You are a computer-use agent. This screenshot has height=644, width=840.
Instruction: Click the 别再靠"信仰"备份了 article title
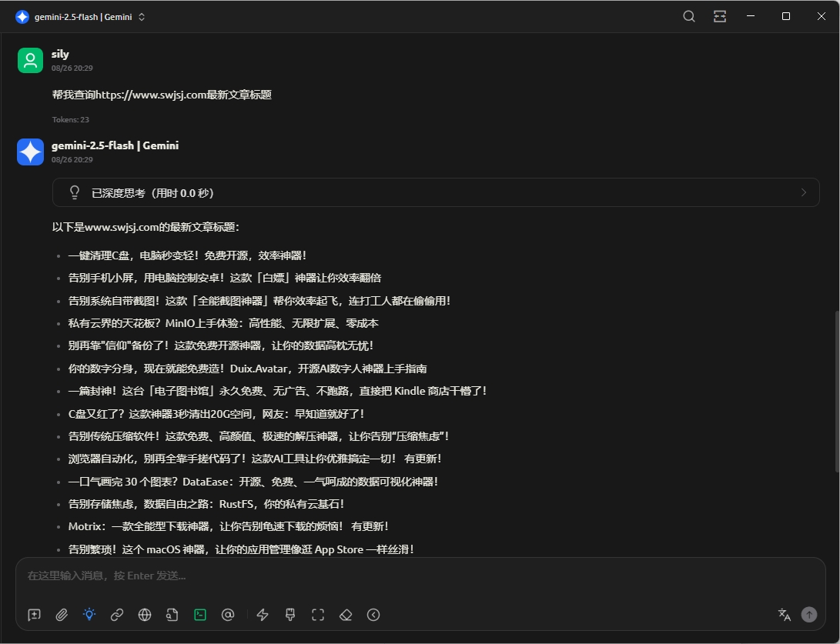coord(221,345)
